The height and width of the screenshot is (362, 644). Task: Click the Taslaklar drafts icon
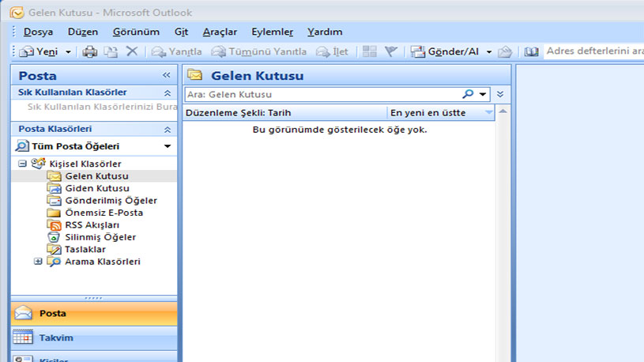coord(54,250)
